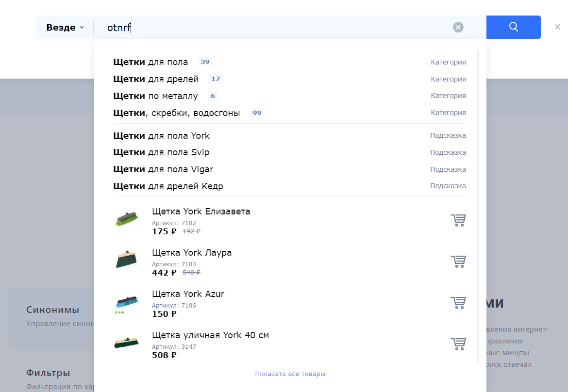Close the search overlay with the X
Image resolution: width=568 pixels, height=392 pixels.
(557, 27)
